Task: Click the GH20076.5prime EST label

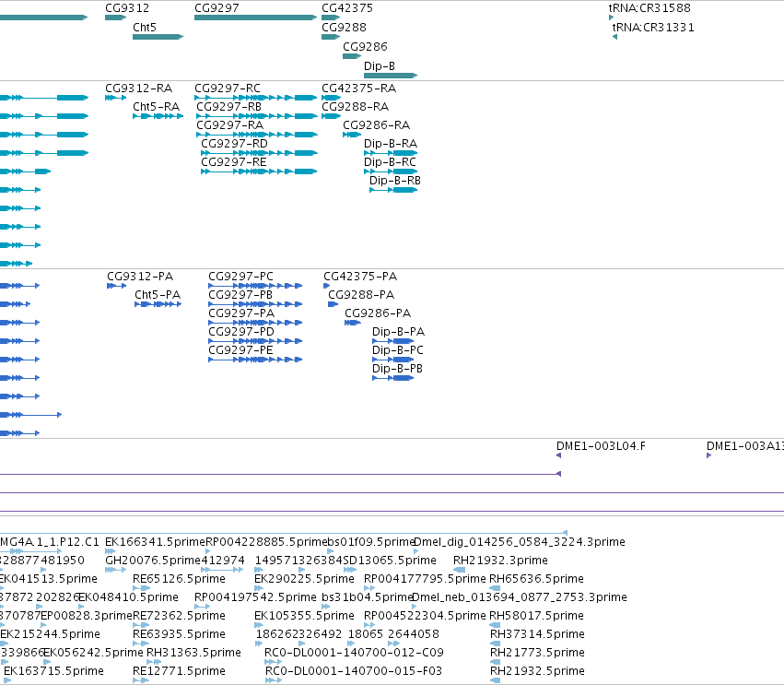Action: pos(153,561)
